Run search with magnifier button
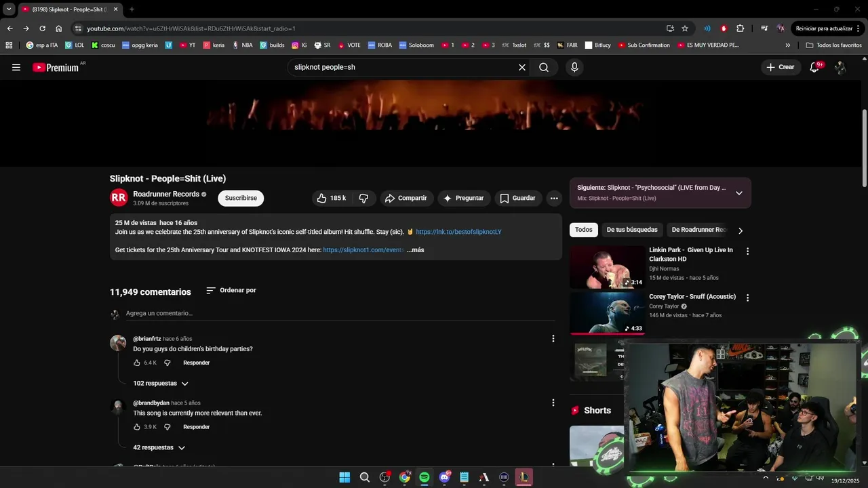 544,67
